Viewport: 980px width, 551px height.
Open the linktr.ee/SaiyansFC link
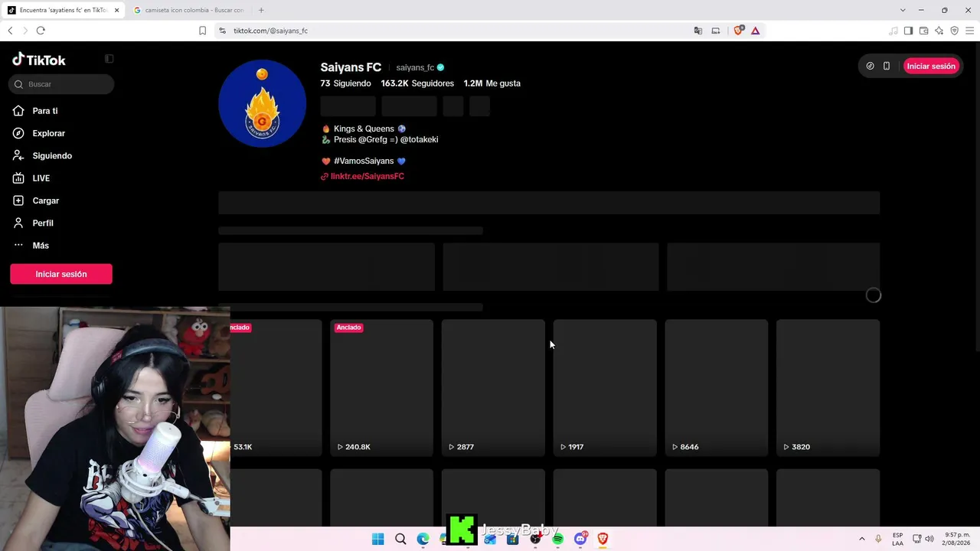pyautogui.click(x=367, y=176)
